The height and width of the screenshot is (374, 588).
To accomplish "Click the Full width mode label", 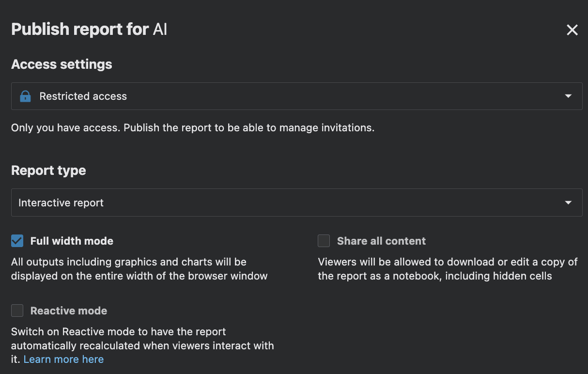I will coord(72,240).
